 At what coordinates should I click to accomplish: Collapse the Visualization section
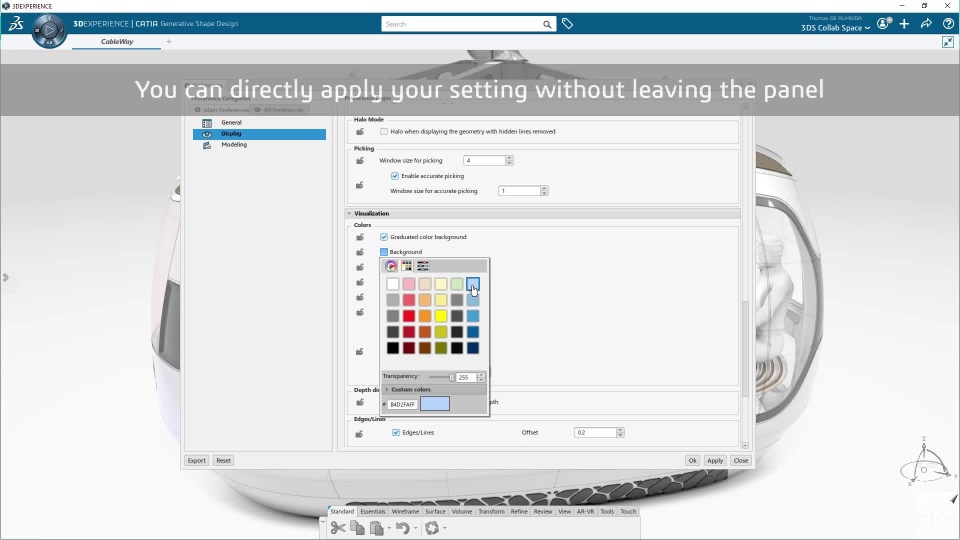[350, 214]
